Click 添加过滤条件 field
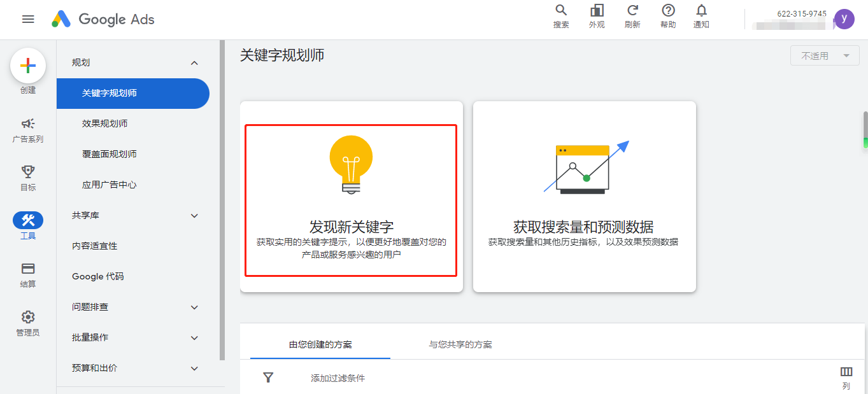Screen dimensions: 868x394 pyautogui.click(x=338, y=378)
